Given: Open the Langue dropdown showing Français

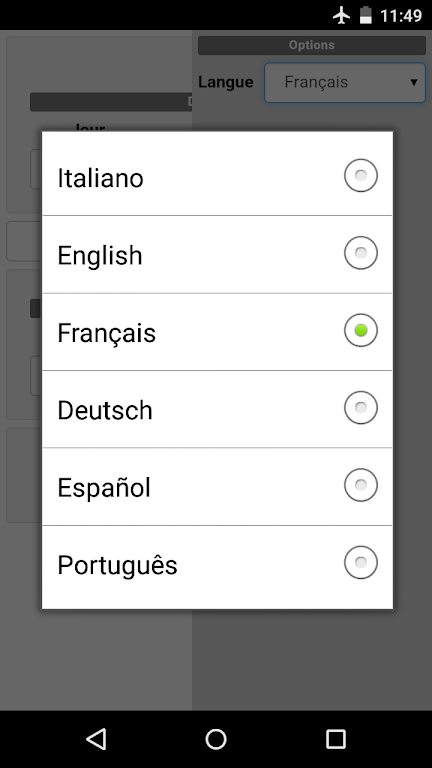Looking at the screenshot, I should pyautogui.click(x=345, y=82).
